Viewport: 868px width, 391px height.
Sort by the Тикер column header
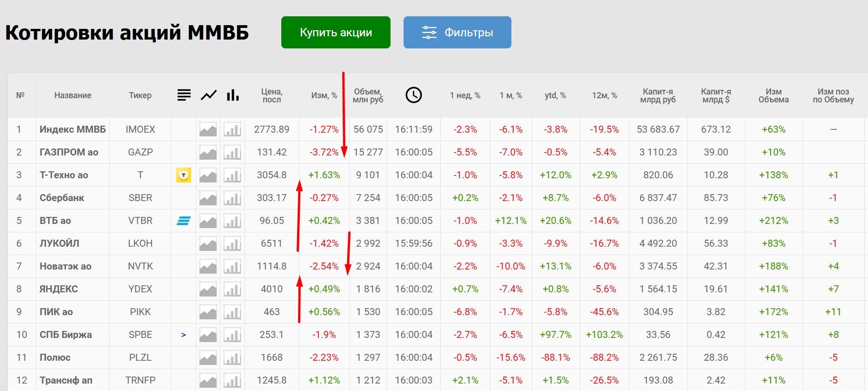140,95
